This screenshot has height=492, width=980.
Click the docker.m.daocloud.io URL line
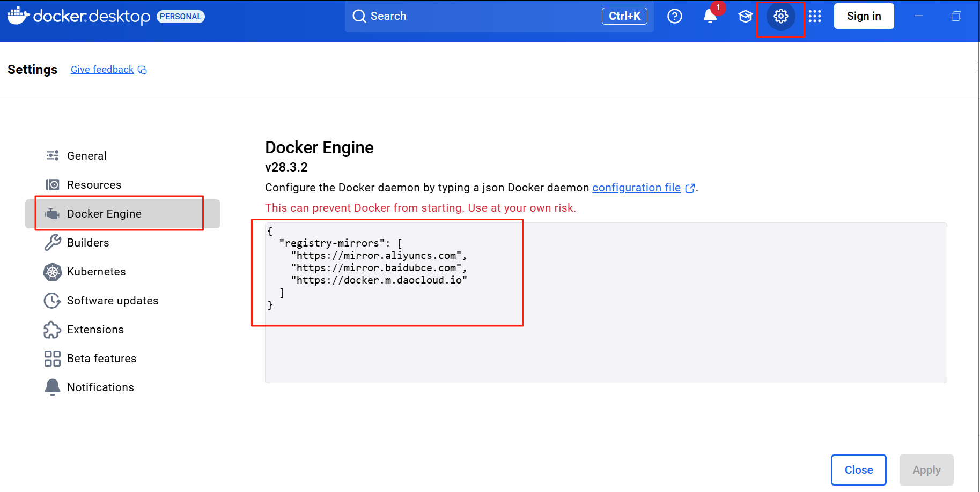point(379,280)
